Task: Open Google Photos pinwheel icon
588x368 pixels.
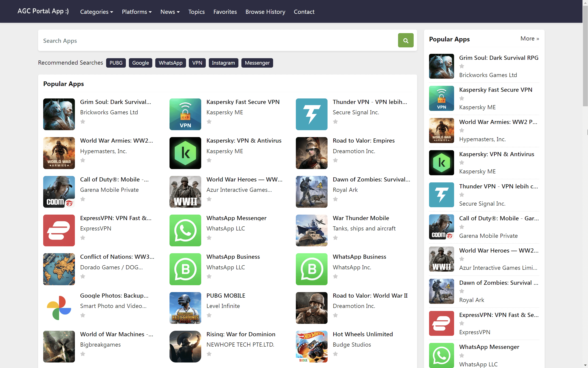Action: (59, 308)
